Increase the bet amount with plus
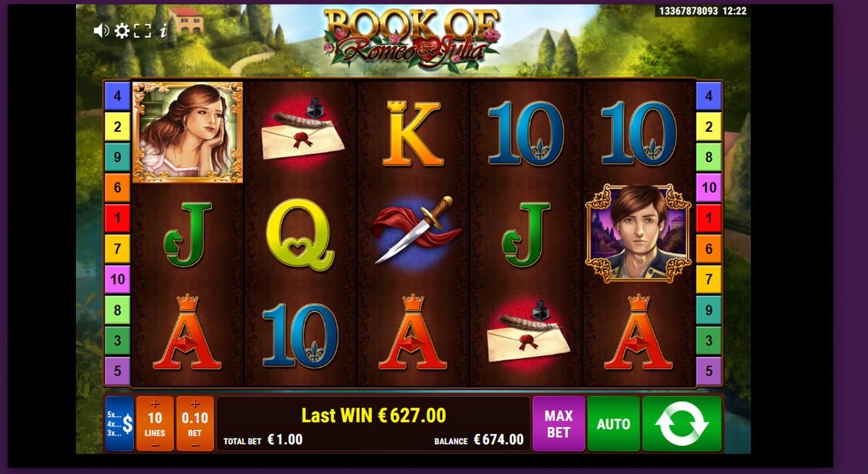 (195, 405)
